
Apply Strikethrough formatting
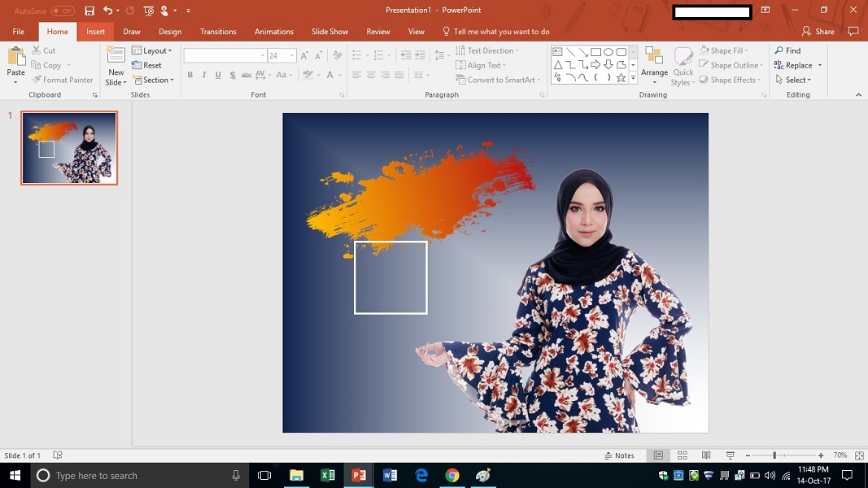pos(246,75)
